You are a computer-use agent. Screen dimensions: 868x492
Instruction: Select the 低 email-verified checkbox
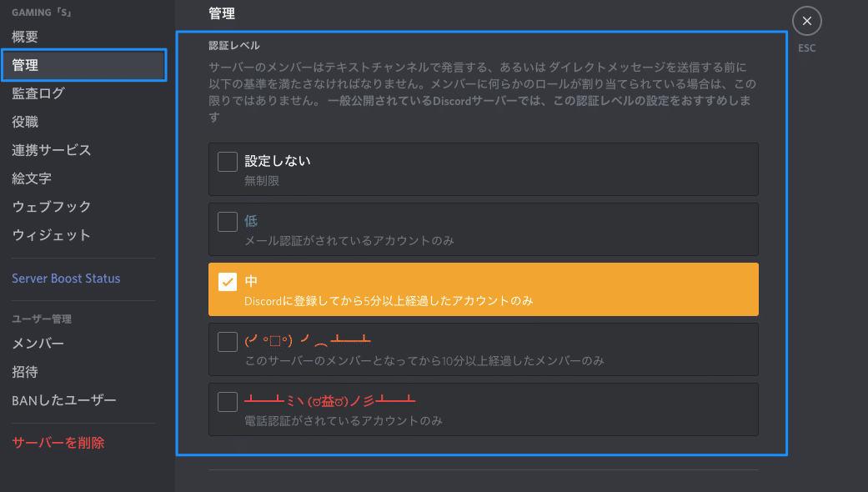[228, 221]
